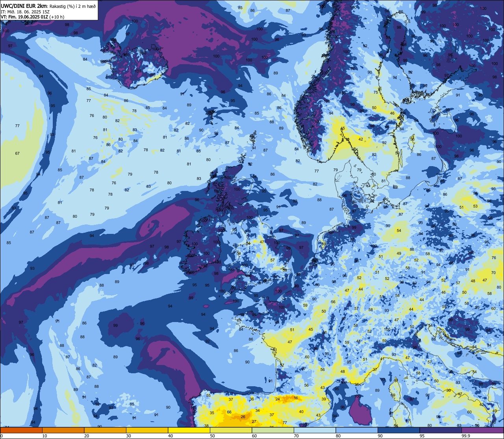Click the "67" value in the pale green Atlantic area

tap(17, 154)
